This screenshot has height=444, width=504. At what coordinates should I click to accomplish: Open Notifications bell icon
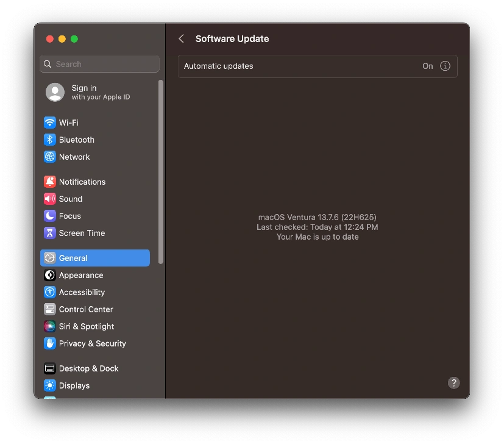click(x=49, y=182)
